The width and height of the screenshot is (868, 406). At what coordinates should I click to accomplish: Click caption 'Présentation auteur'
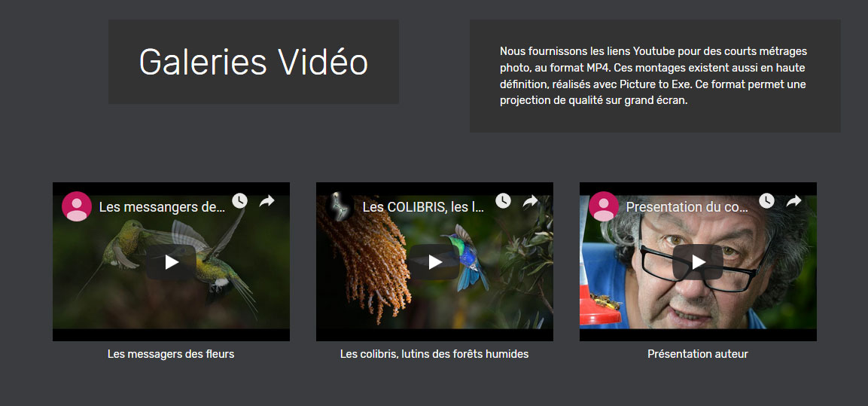[698, 354]
